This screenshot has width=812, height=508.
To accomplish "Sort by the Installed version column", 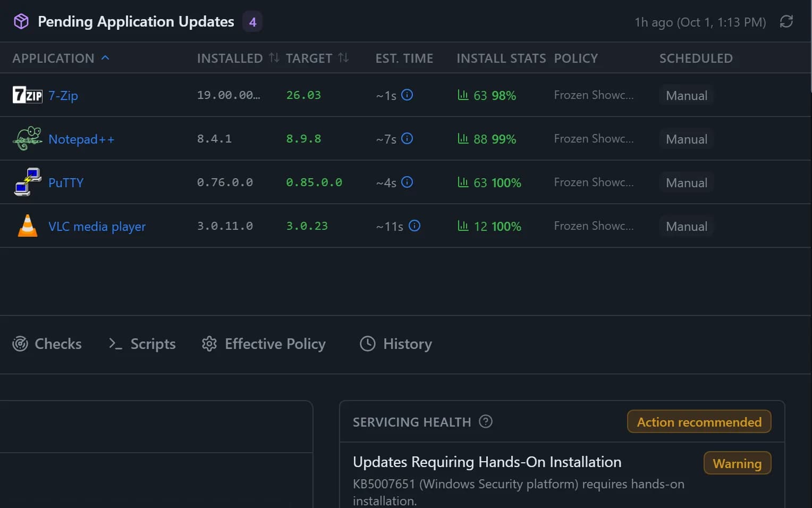I will pos(238,58).
